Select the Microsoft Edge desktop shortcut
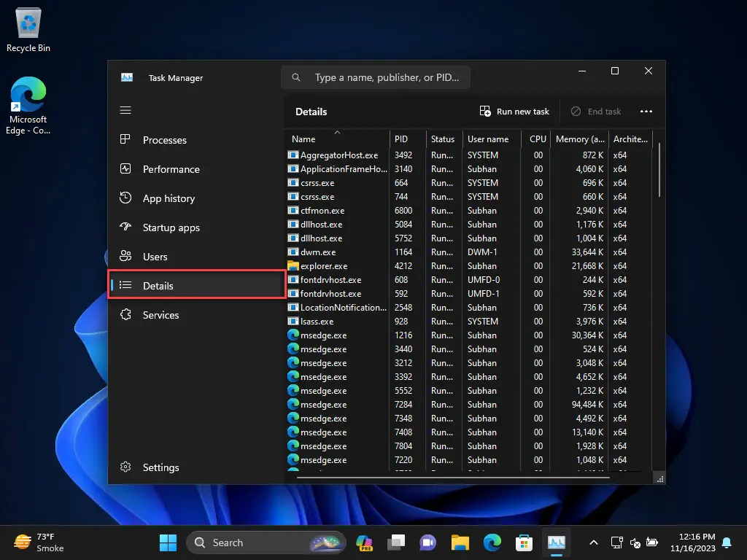The width and height of the screenshot is (747, 560). pyautogui.click(x=28, y=106)
